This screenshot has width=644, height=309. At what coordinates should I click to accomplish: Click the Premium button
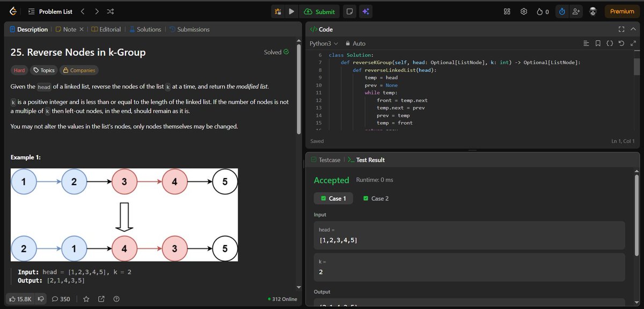[622, 11]
